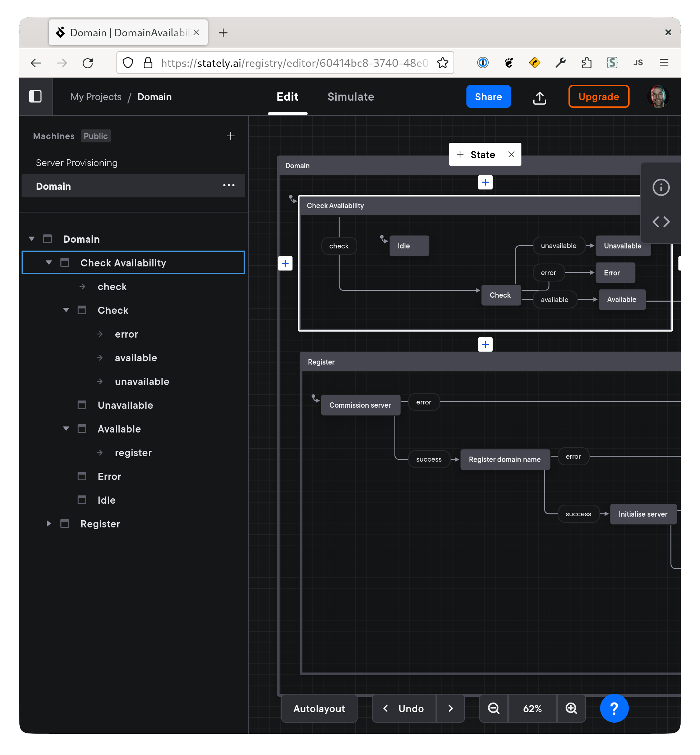Image resolution: width=700 pixels, height=755 pixels.
Task: Open the info panel on the right
Action: (660, 187)
